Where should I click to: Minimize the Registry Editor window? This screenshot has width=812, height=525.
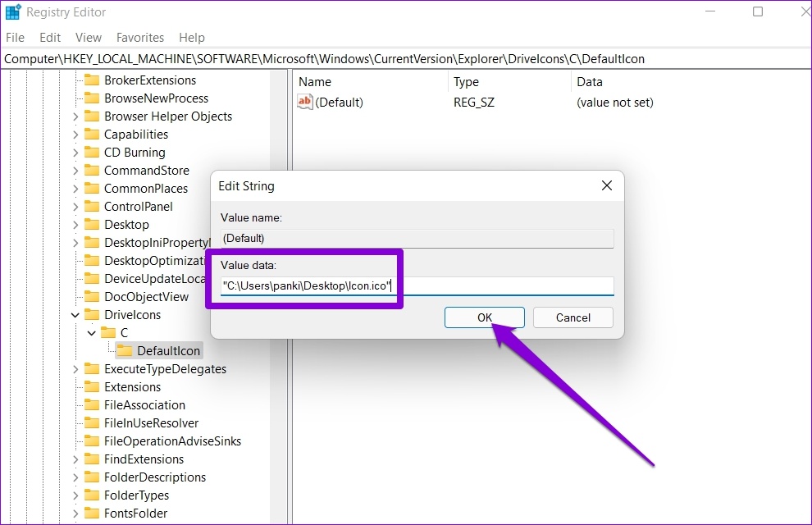710,11
